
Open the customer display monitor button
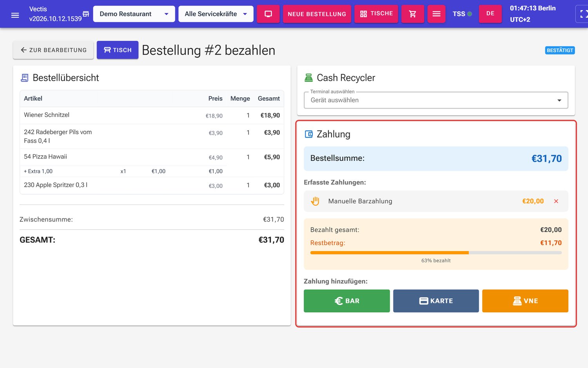click(x=268, y=14)
